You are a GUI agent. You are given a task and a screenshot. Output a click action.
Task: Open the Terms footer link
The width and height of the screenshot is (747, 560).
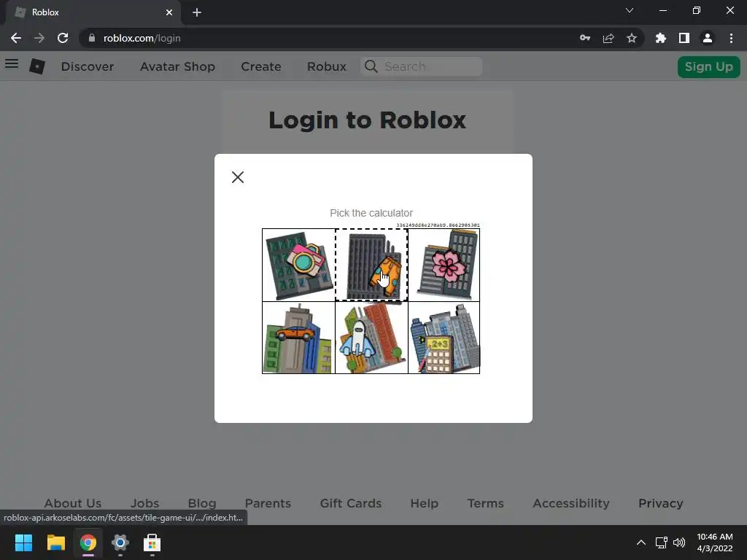485,503
